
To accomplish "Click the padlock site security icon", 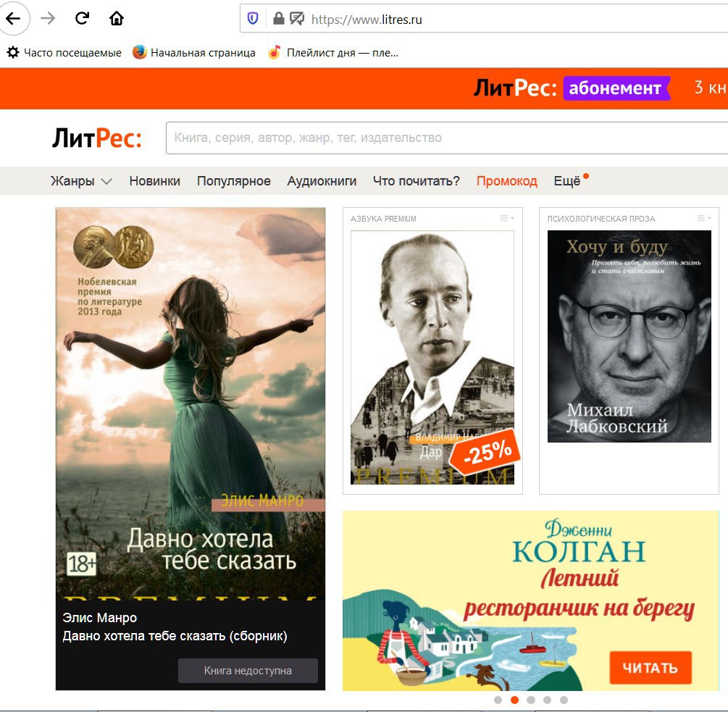I will [x=278, y=19].
